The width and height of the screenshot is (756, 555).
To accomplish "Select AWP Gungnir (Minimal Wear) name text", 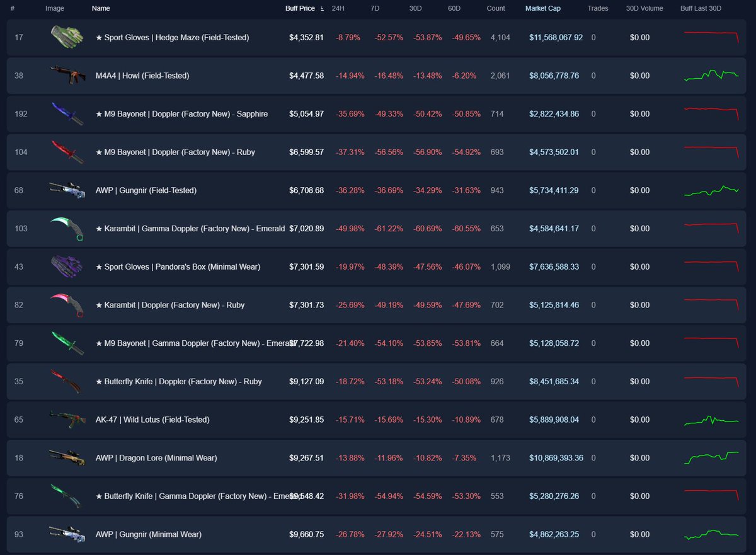I will tap(149, 534).
